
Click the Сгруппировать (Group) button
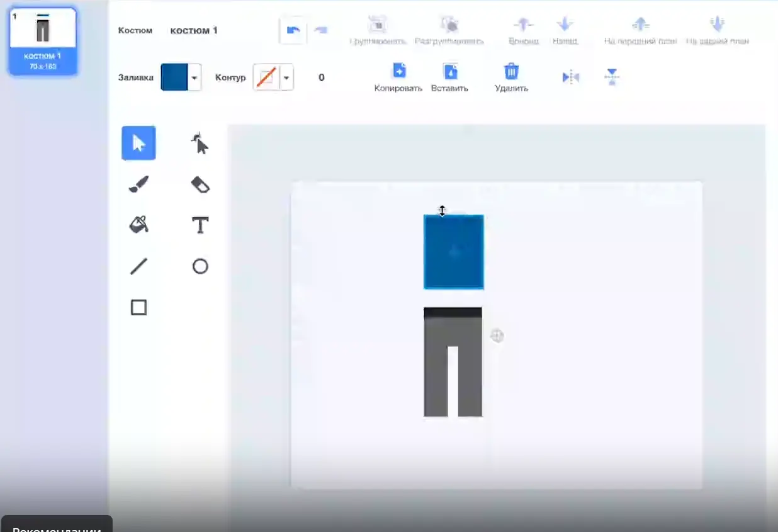click(x=376, y=31)
